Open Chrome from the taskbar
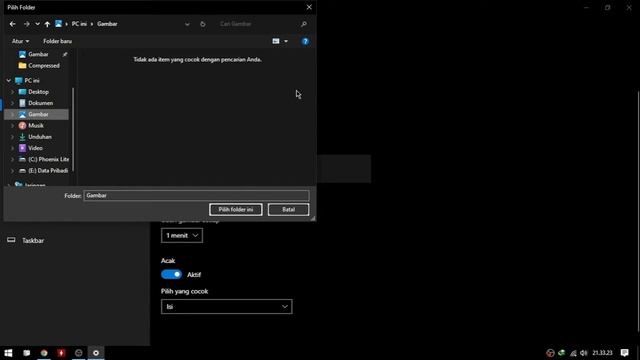640x360 pixels. tap(44, 353)
